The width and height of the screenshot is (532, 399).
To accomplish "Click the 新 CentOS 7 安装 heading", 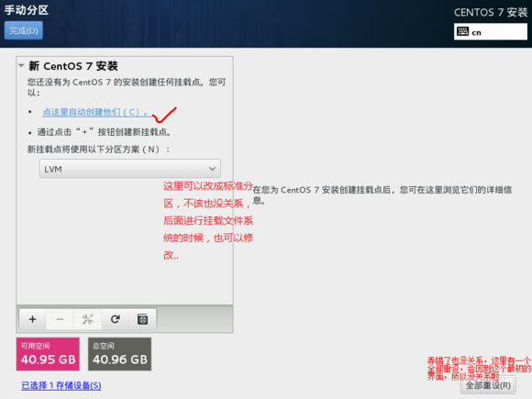I will coord(73,66).
